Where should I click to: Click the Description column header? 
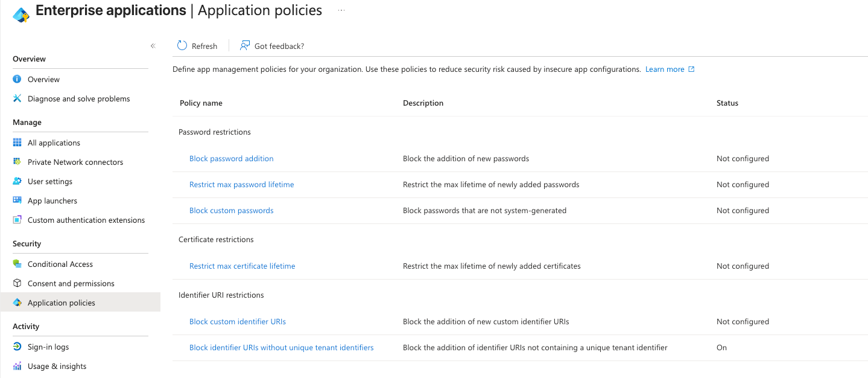pyautogui.click(x=423, y=103)
